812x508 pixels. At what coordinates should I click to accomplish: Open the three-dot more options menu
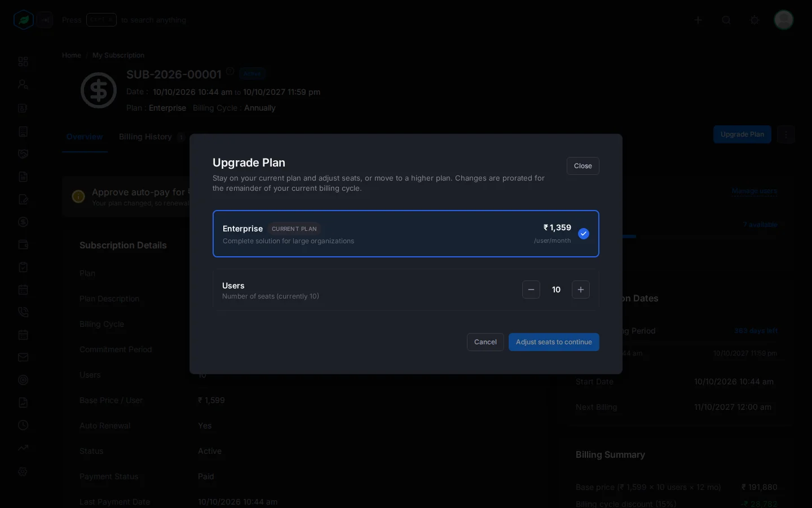786,134
